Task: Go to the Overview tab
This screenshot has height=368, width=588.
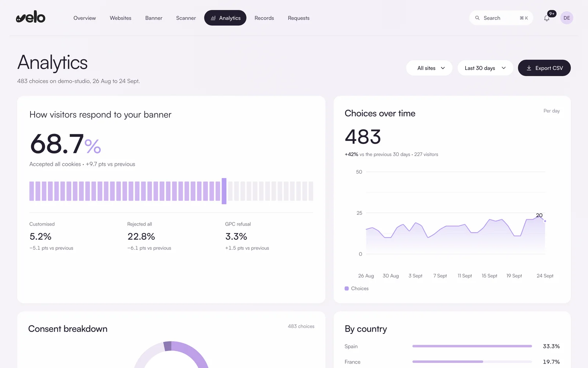Action: pyautogui.click(x=85, y=18)
